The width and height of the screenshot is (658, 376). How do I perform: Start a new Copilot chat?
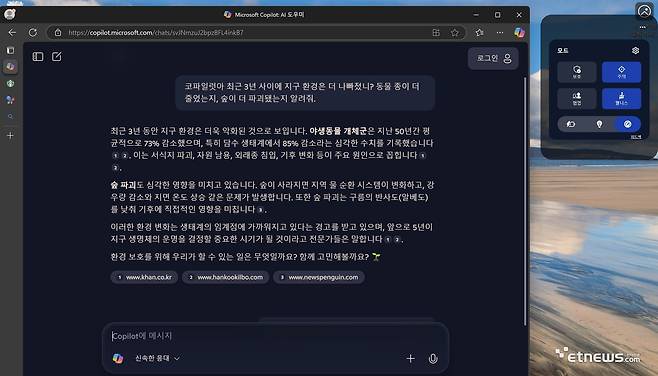[57, 57]
